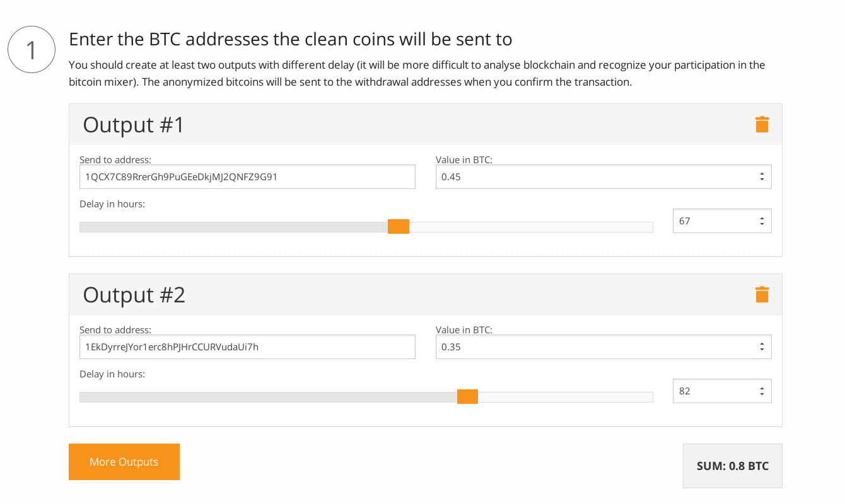Click the down arrow on Output #1 BTC value
The image size is (845, 504).
[x=763, y=180]
